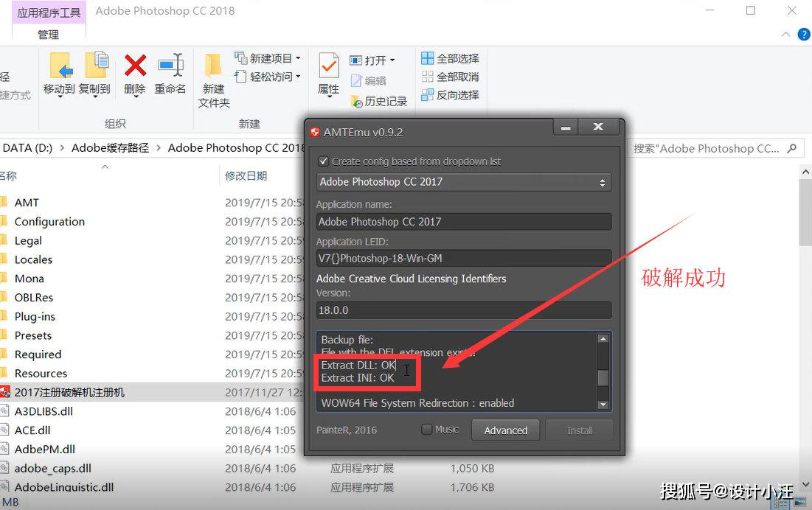Screen dimensions: 812x510
Task: Go to Adobe缓存路径 breadcrumb
Action: 111,148
